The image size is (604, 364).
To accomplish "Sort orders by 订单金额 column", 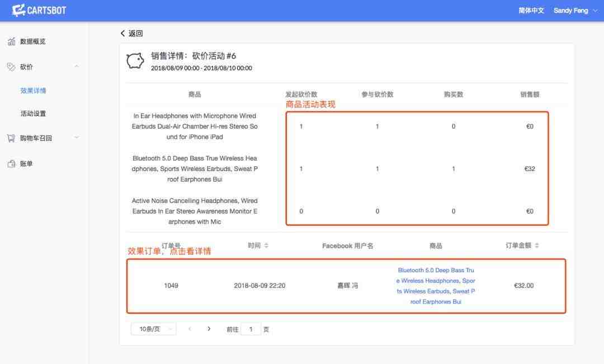I will [x=536, y=245].
